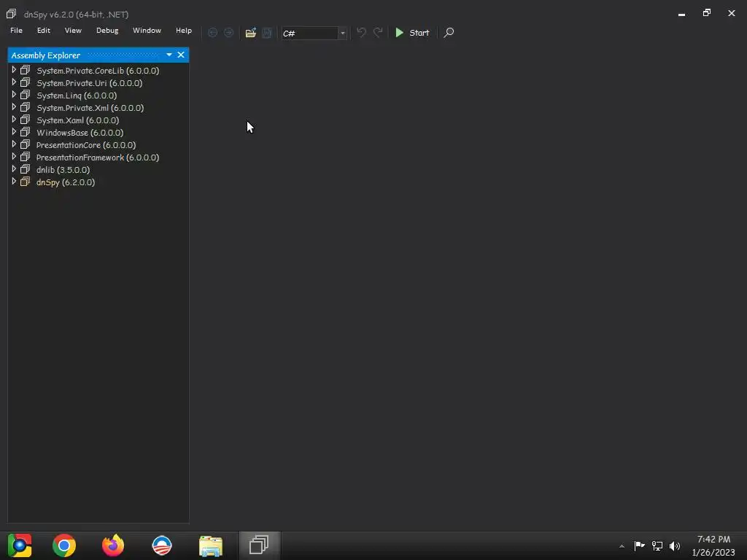The image size is (747, 560).
Task: Expand System.Linq tree node
Action: tap(14, 95)
